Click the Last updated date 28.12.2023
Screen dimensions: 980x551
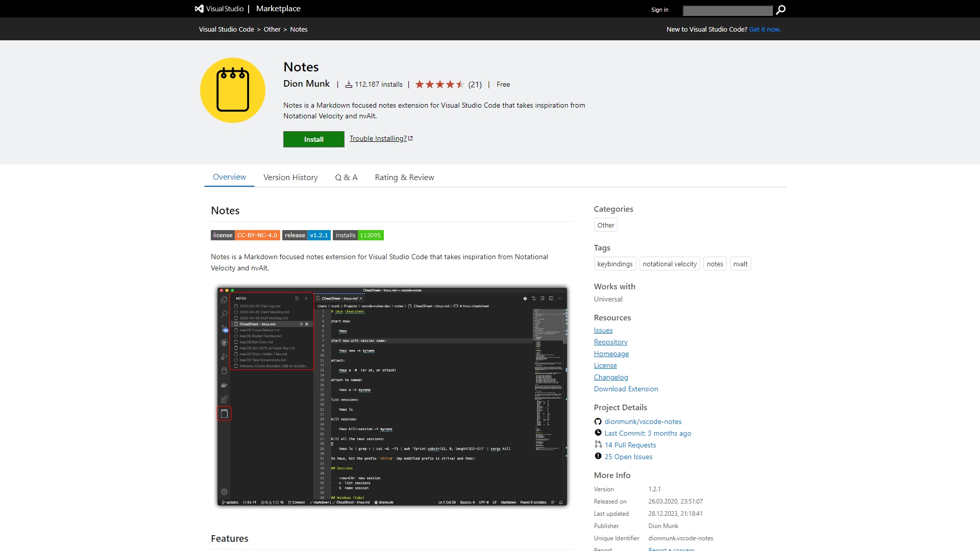tap(675, 514)
